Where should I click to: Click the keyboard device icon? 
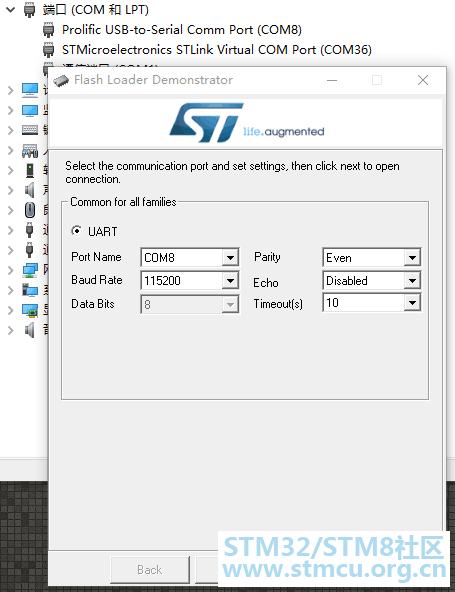pyautogui.click(x=30, y=130)
